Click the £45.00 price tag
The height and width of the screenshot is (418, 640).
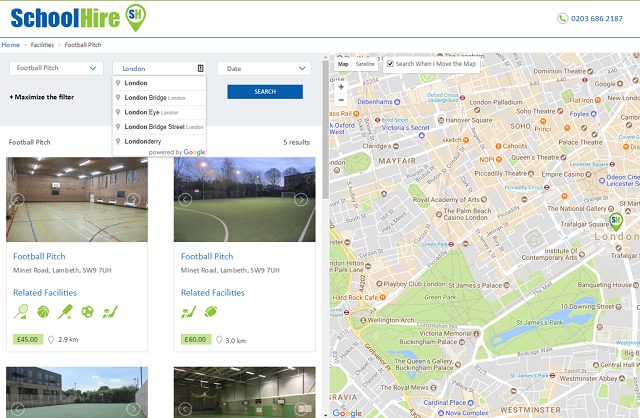pos(28,339)
